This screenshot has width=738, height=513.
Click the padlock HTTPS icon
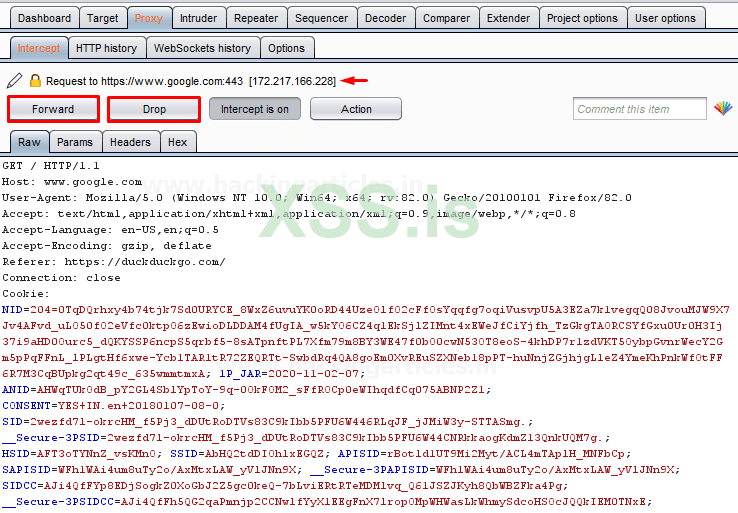(35, 80)
